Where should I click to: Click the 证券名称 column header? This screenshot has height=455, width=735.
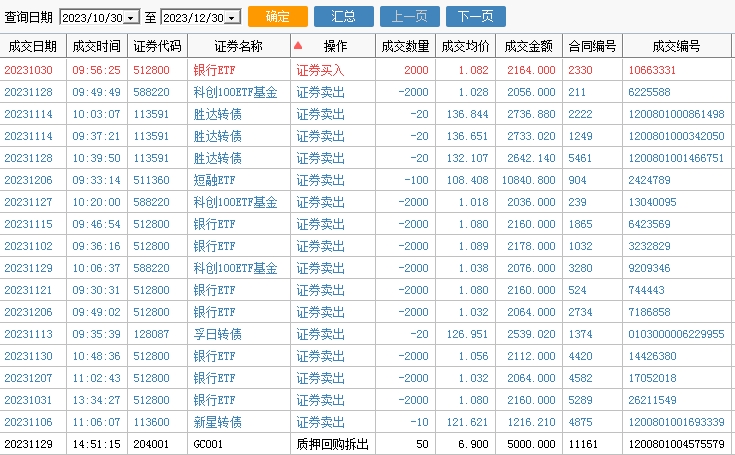(x=238, y=46)
